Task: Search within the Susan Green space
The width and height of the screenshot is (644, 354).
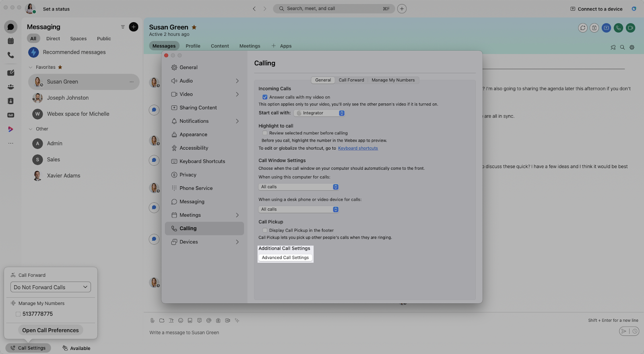Action: coord(622,47)
